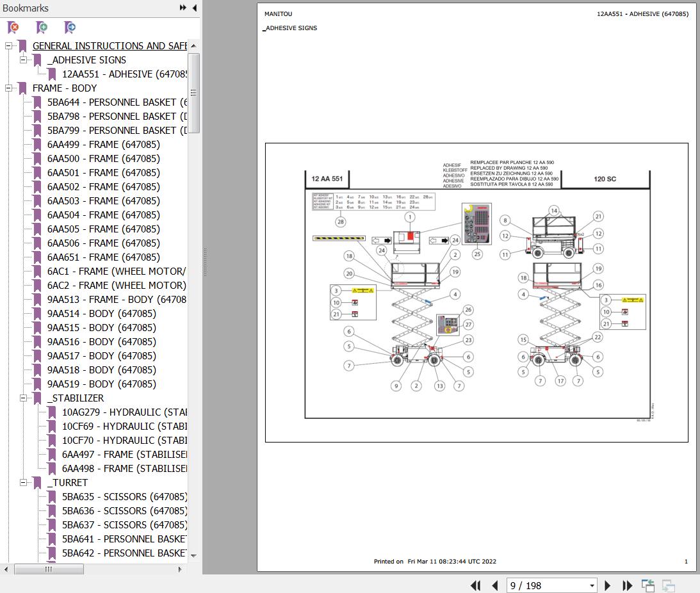This screenshot has height=593, width=700.
Task: Open the 5BA635 - SCISSORS bookmark
Action: pos(124,497)
